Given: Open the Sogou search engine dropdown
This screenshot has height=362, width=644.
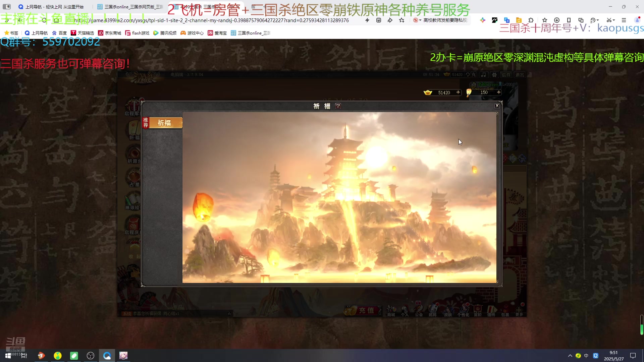Looking at the screenshot, I should tap(417, 20).
